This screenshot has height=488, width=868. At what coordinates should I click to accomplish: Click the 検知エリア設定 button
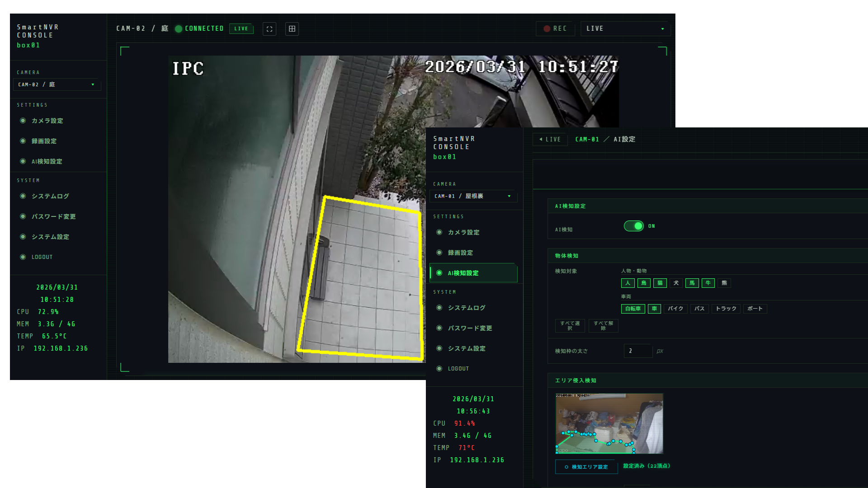point(586,467)
